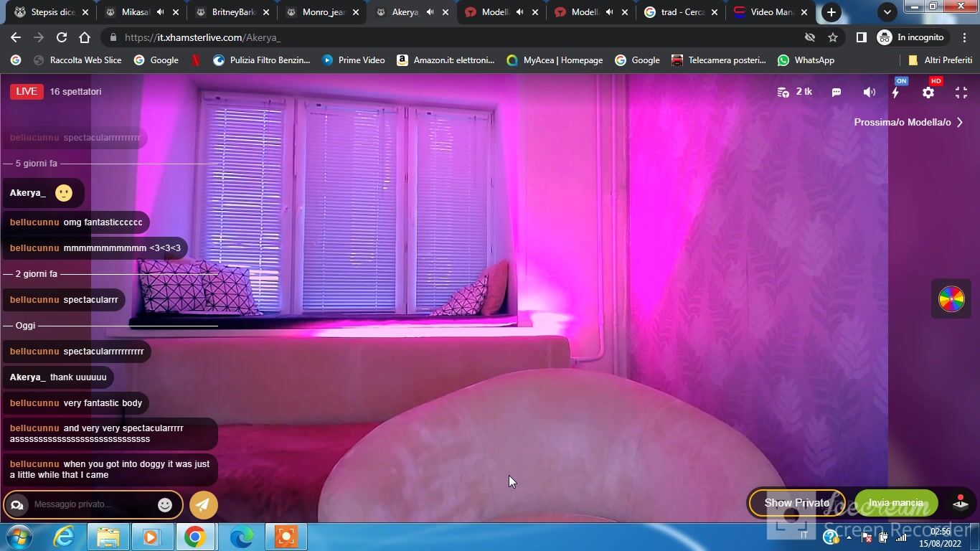Open the toy control icon beside Invia mancia

961,503
